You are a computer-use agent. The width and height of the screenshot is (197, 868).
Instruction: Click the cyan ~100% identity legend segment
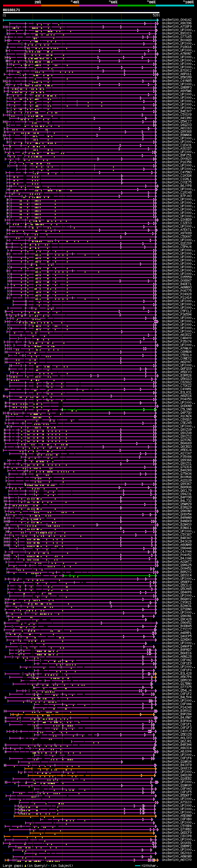(175, 6)
